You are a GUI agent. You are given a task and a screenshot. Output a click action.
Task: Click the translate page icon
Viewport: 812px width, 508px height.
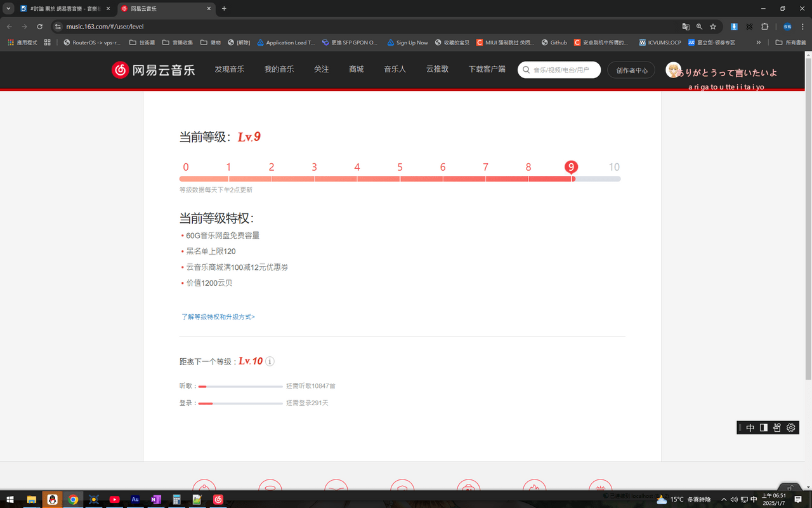[x=686, y=27]
